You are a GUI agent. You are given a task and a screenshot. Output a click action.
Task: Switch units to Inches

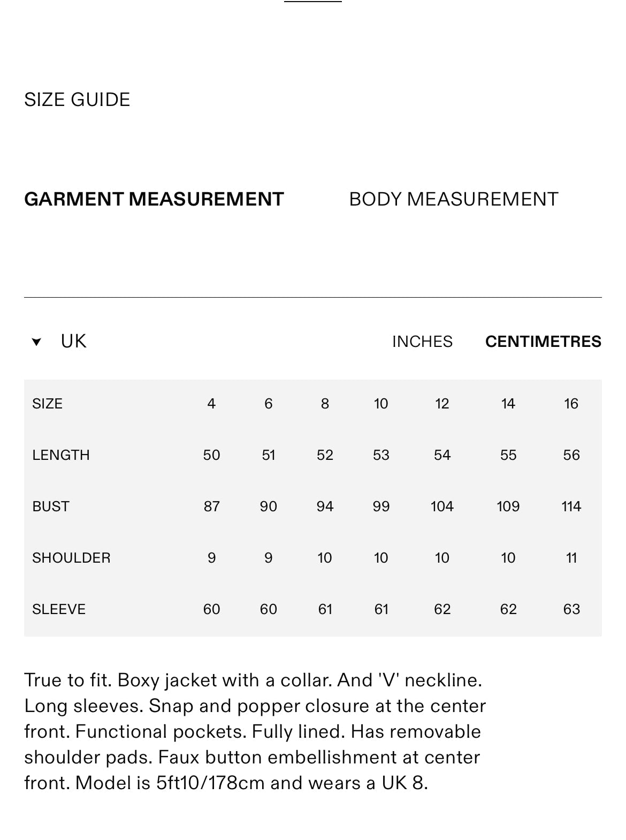point(422,342)
